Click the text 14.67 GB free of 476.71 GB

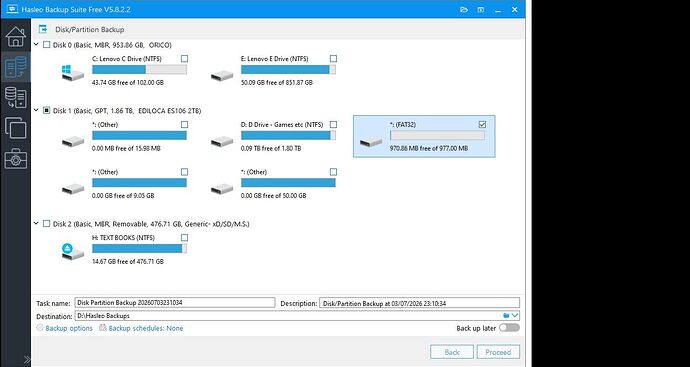tap(128, 261)
